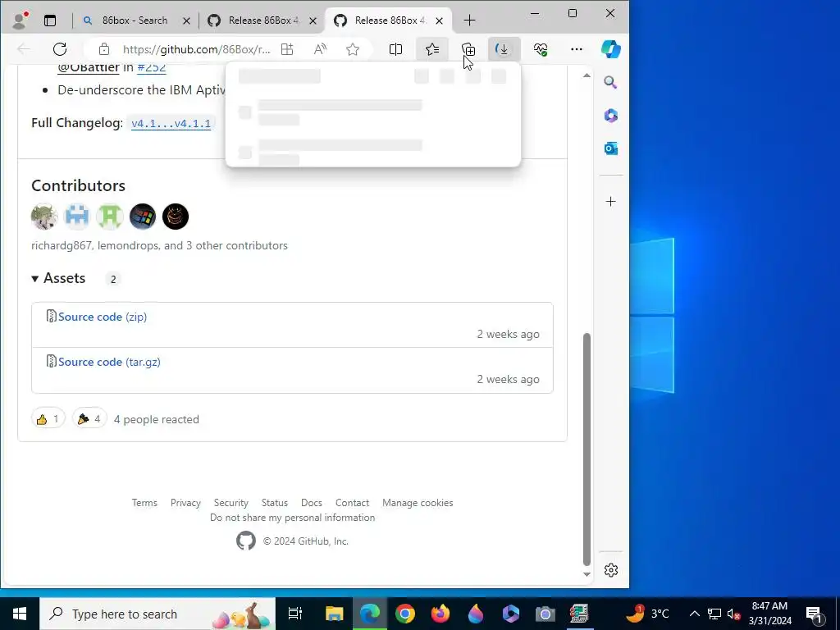View site information lock icon
The image size is (840, 630).
tap(104, 49)
